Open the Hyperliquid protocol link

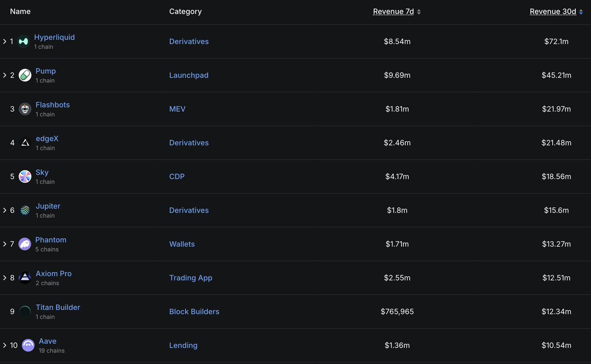coord(54,37)
